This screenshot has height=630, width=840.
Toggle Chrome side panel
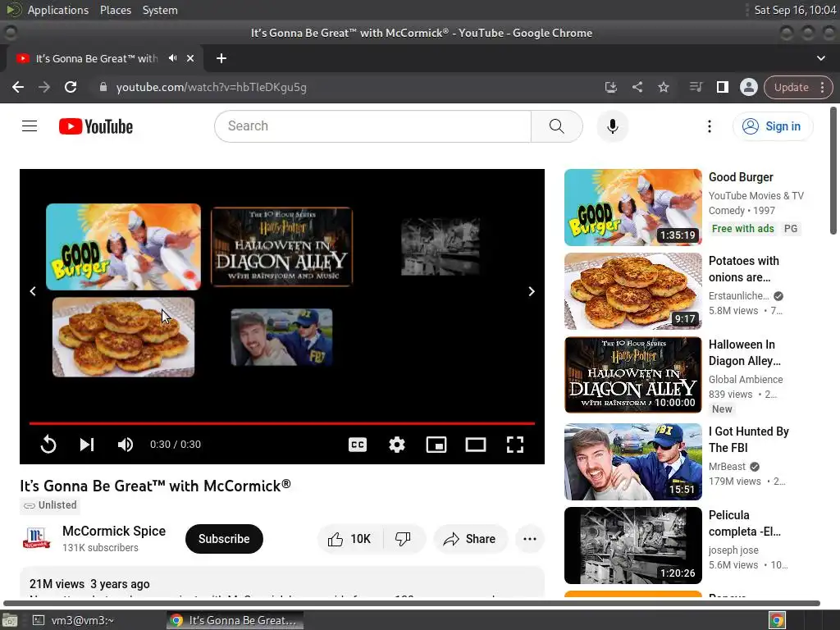click(722, 87)
